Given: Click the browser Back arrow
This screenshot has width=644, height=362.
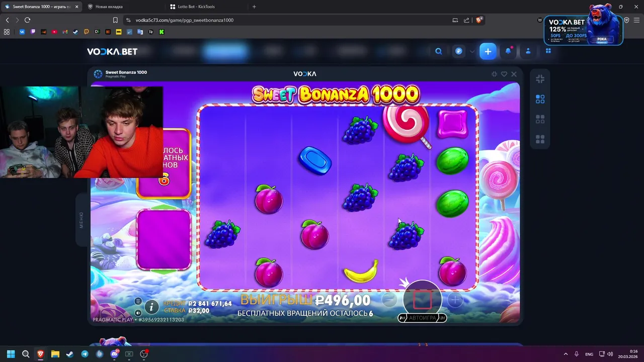Looking at the screenshot, I should pyautogui.click(x=7, y=20).
